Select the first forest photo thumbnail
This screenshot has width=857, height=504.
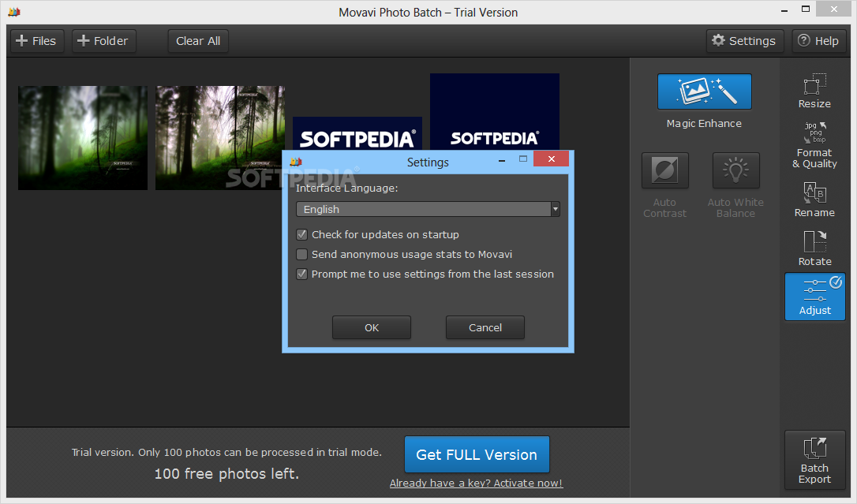point(83,137)
